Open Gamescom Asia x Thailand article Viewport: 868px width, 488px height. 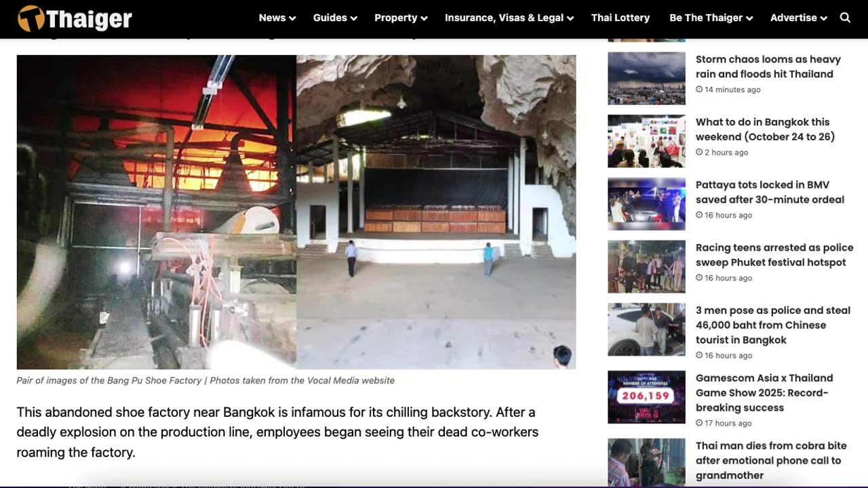[764, 393]
